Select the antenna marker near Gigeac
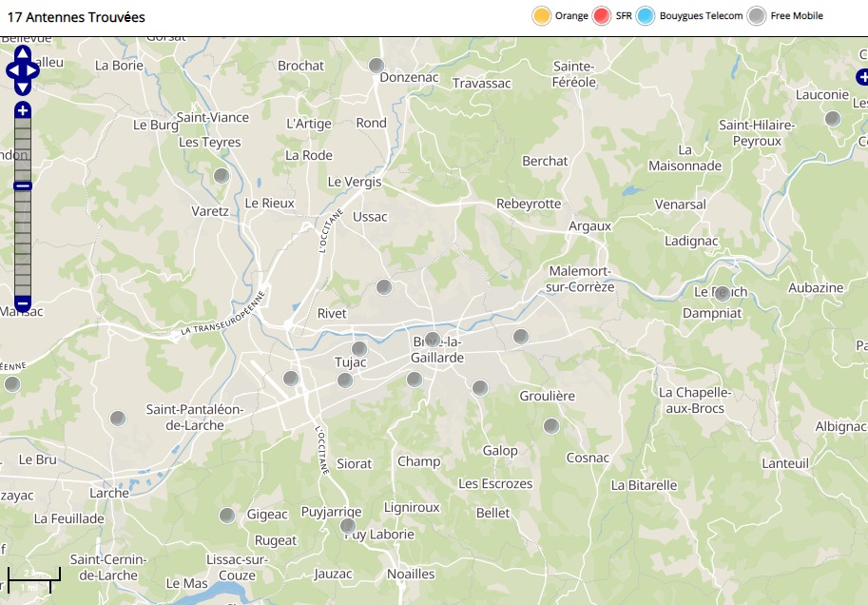This screenshot has height=605, width=868. pyautogui.click(x=227, y=516)
